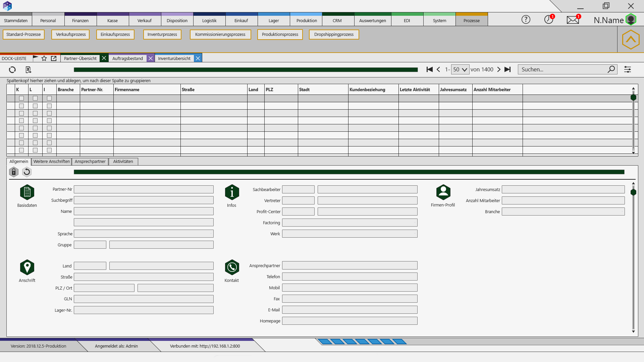The image size is (644, 362).
Task: Collapse the ribbon with the orange chevron
Action: pyautogui.click(x=631, y=39)
